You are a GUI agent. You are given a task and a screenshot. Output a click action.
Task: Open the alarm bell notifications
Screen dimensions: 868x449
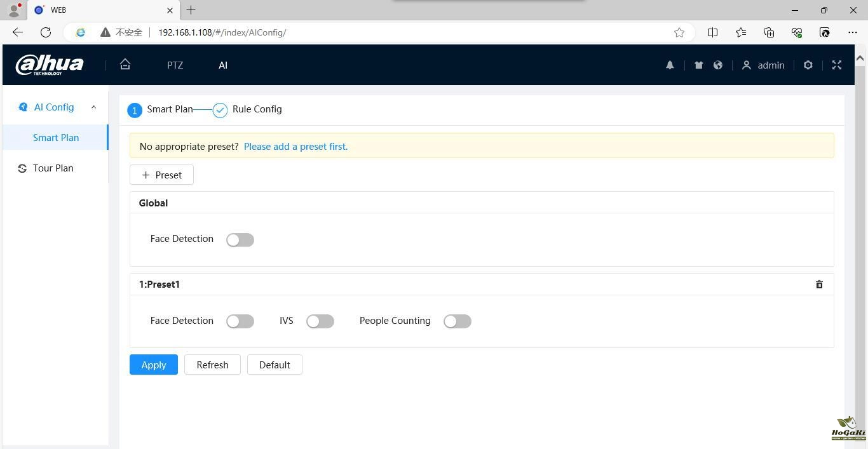pyautogui.click(x=670, y=65)
